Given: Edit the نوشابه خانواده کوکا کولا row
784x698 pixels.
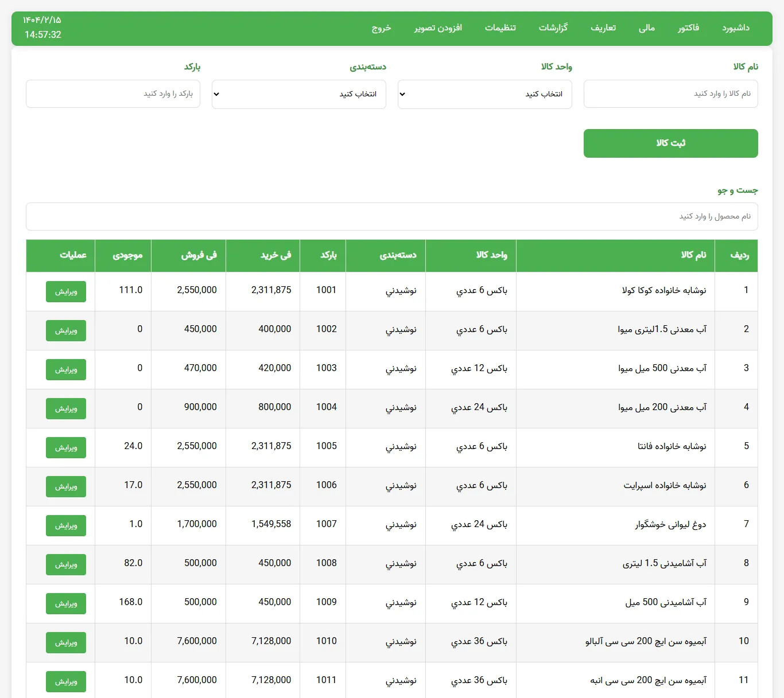Looking at the screenshot, I should pyautogui.click(x=66, y=291).
